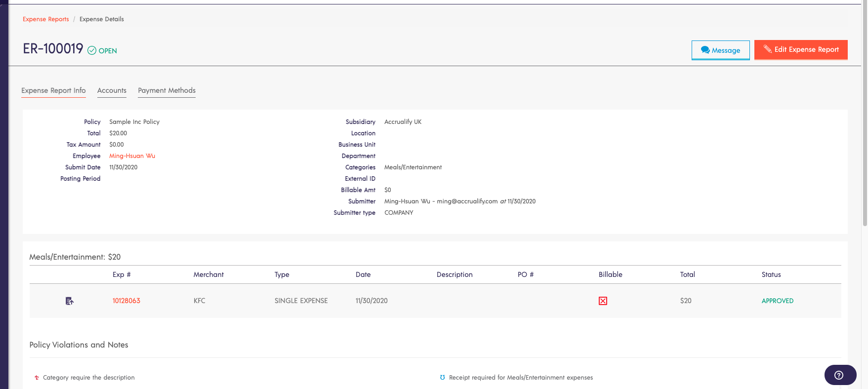Screen dimensions: 868x389
Task: Click the Date column header
Action: pyautogui.click(x=363, y=274)
